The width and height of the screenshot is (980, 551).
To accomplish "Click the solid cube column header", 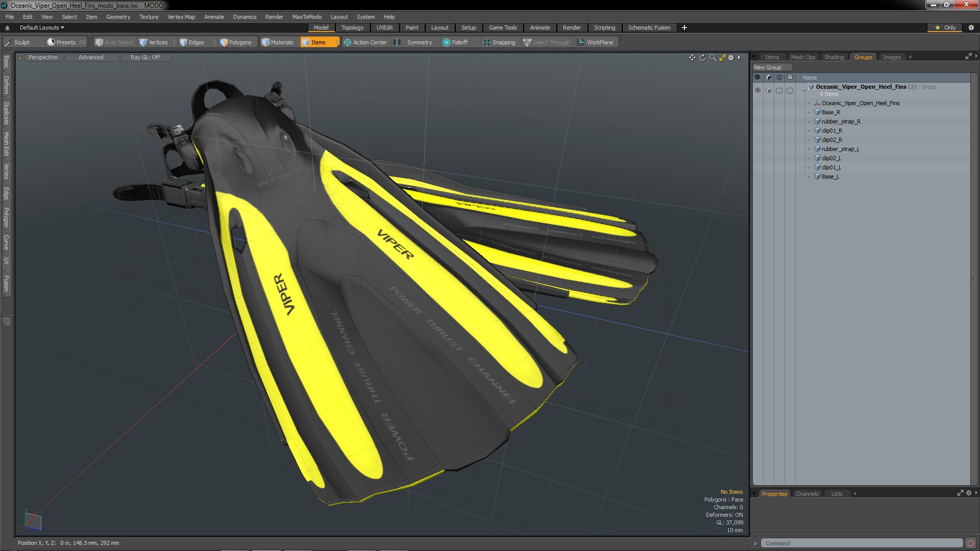I will [x=790, y=78].
